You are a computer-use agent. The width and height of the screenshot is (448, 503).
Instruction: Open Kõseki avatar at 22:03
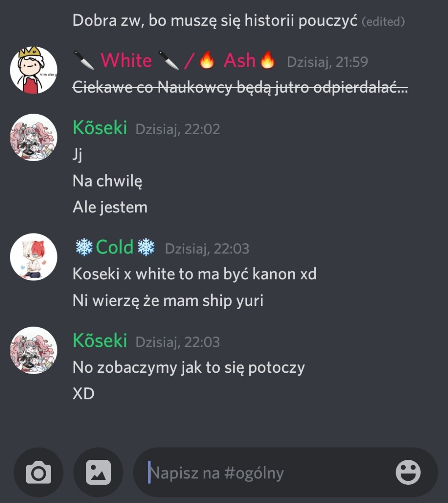(x=34, y=350)
